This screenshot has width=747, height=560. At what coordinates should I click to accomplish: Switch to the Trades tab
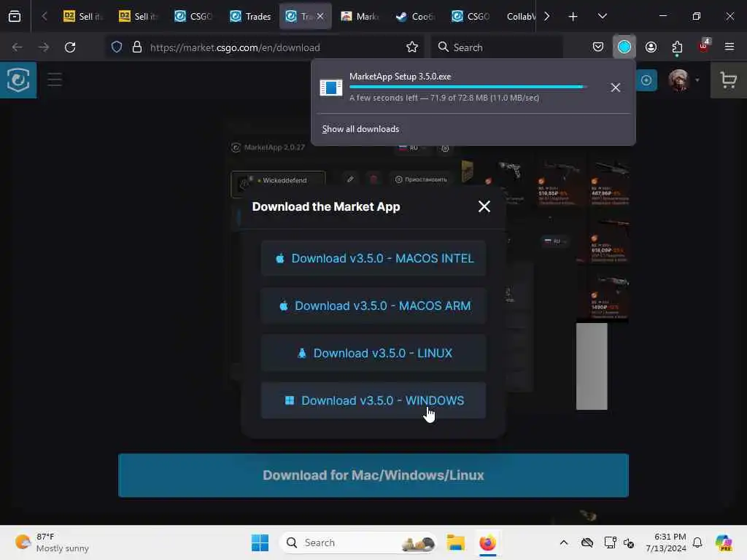(250, 16)
